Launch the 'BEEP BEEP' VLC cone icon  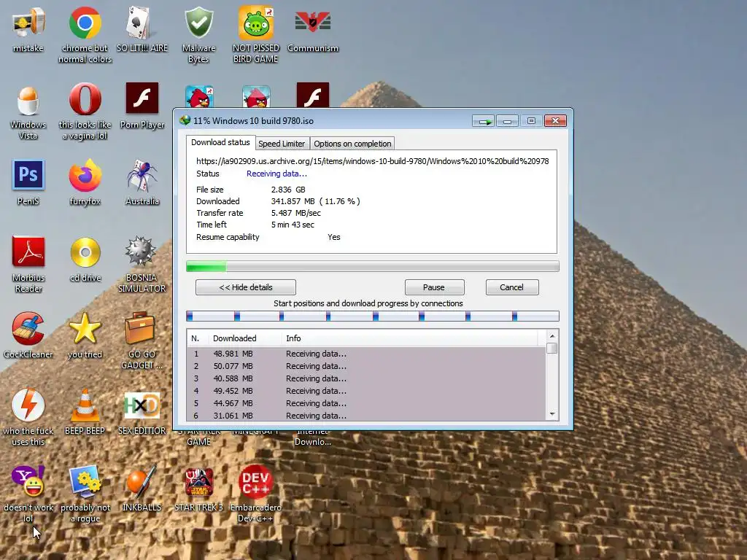tap(85, 405)
